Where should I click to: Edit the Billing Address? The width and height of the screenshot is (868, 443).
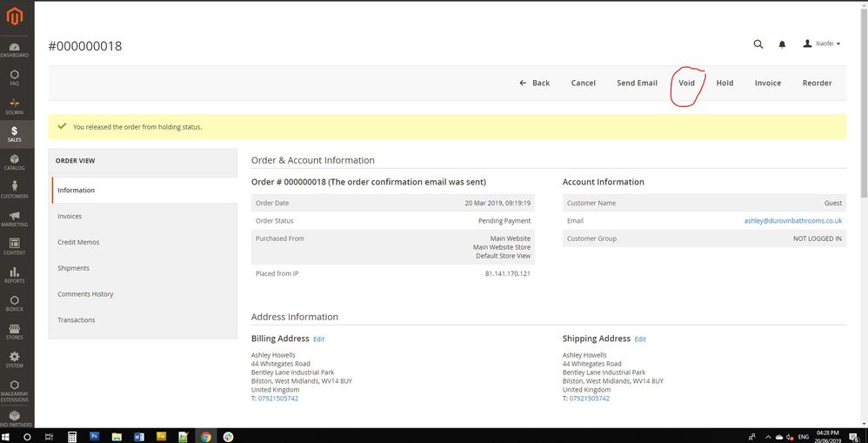318,339
